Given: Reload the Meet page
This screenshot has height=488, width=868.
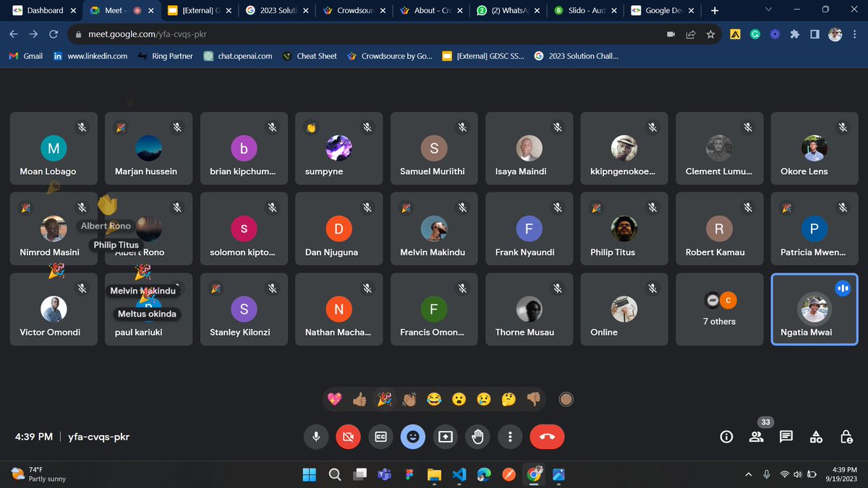Looking at the screenshot, I should pyautogui.click(x=54, y=34).
